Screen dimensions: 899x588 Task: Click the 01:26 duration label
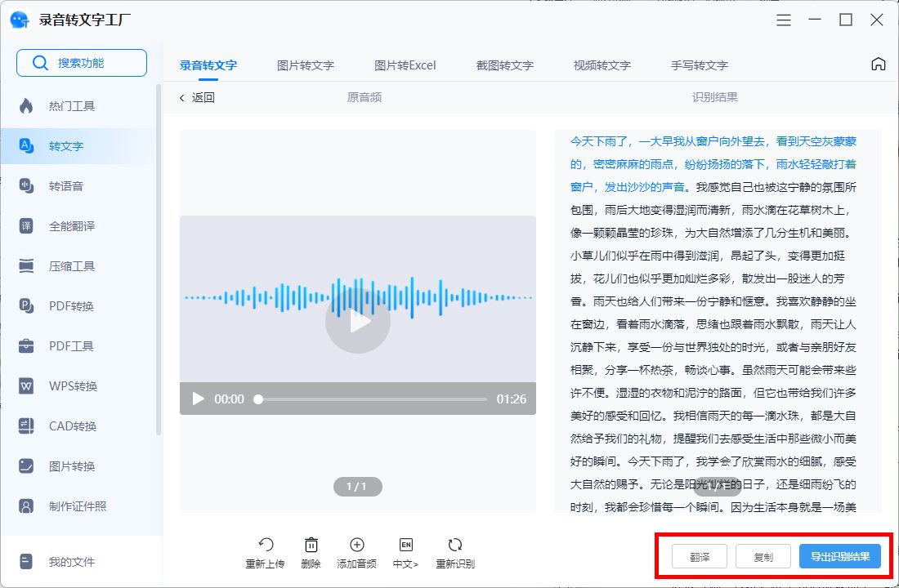tap(512, 399)
